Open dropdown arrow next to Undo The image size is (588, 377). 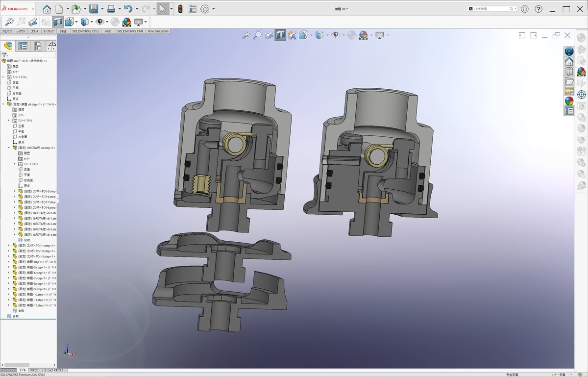[x=136, y=9]
